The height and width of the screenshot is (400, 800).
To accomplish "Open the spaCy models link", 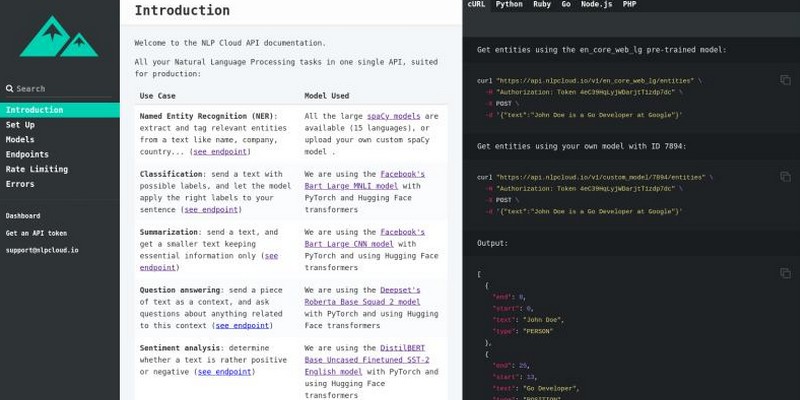I will click(393, 116).
